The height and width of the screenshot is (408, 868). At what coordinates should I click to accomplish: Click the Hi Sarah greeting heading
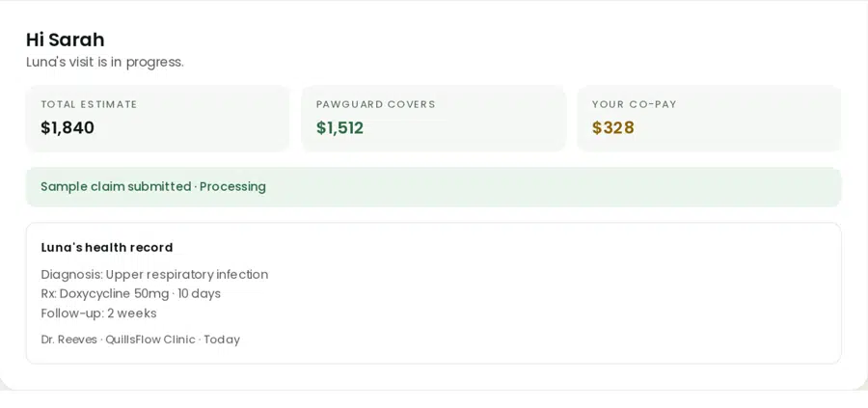click(65, 40)
